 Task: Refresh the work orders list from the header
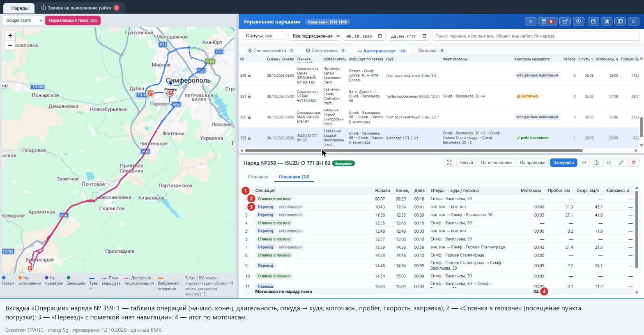point(634,21)
